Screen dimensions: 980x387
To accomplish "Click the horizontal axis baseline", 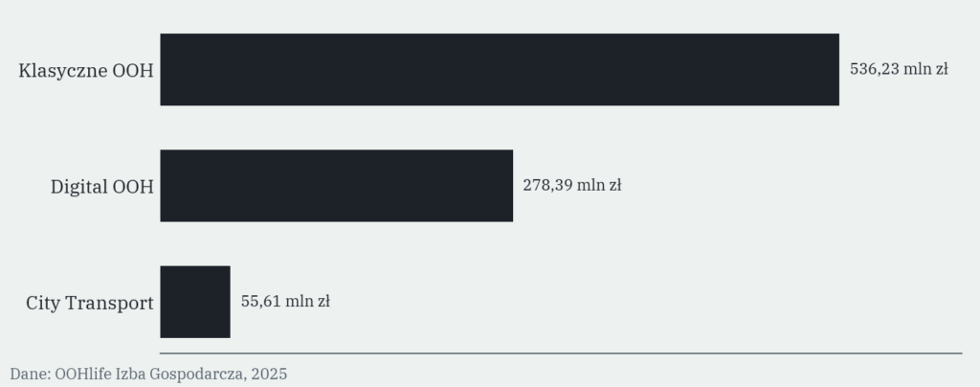I will (x=561, y=353).
